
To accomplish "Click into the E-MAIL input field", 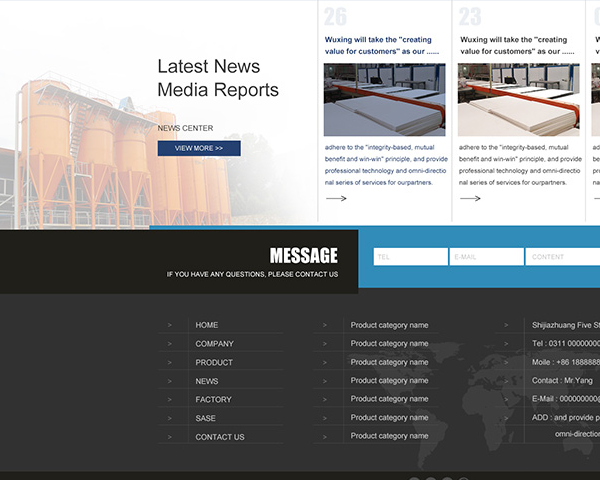I will click(486, 257).
